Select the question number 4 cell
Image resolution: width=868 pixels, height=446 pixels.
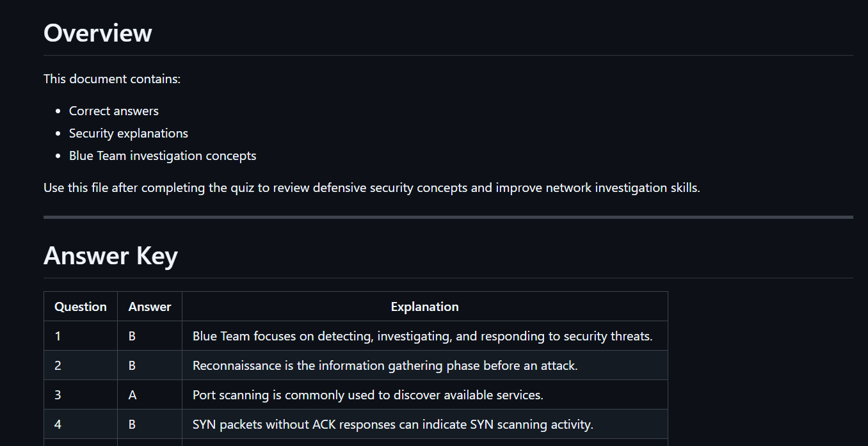[81, 424]
